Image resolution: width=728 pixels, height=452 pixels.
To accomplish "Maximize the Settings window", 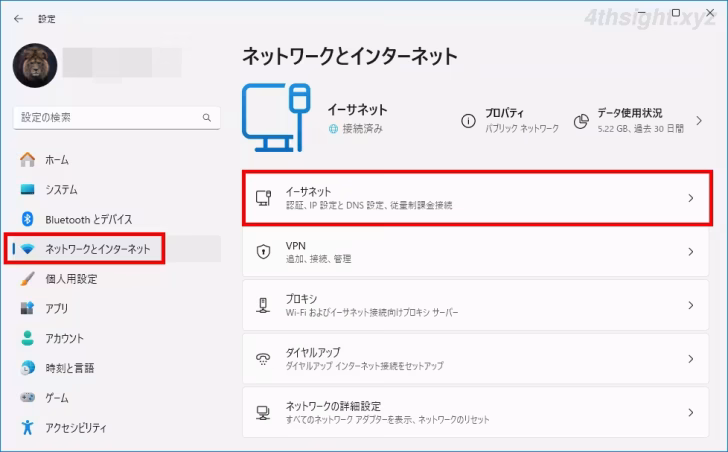I will pos(676,13).
